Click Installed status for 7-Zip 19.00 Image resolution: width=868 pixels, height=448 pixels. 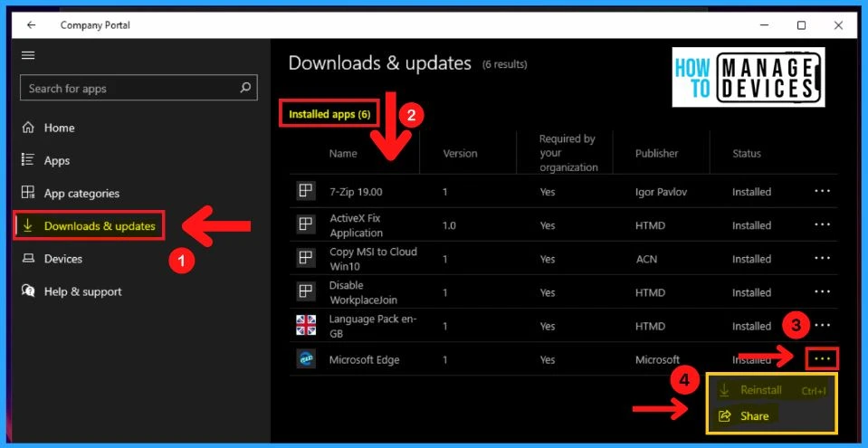point(751,192)
